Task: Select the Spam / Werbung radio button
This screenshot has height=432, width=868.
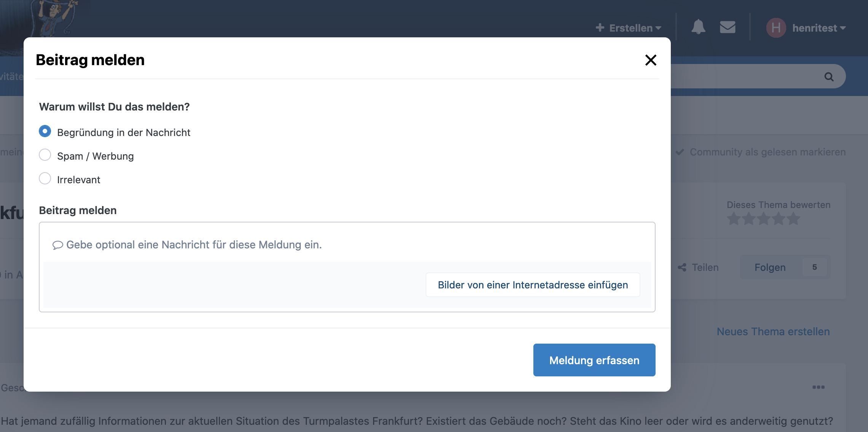Action: coord(45,155)
